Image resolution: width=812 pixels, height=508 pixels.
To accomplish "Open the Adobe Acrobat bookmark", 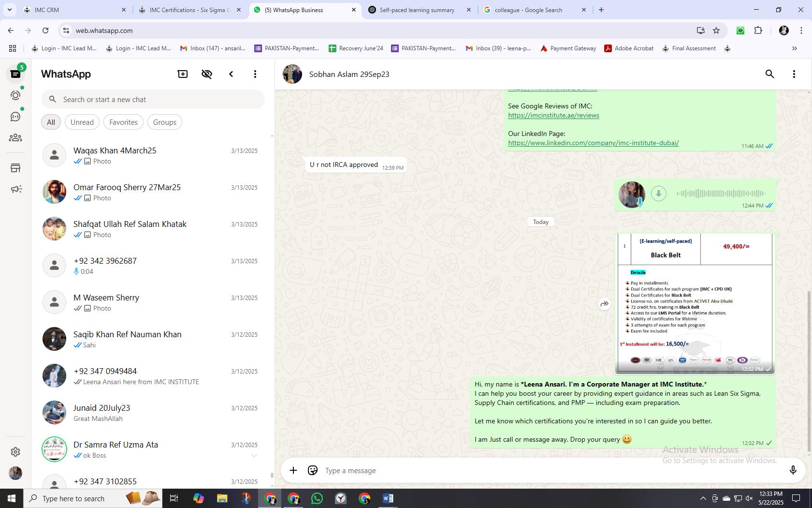I will tap(629, 48).
